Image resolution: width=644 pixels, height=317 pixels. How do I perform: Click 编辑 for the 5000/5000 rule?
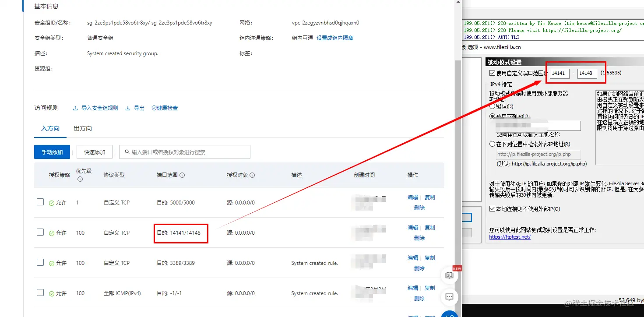[x=413, y=197]
